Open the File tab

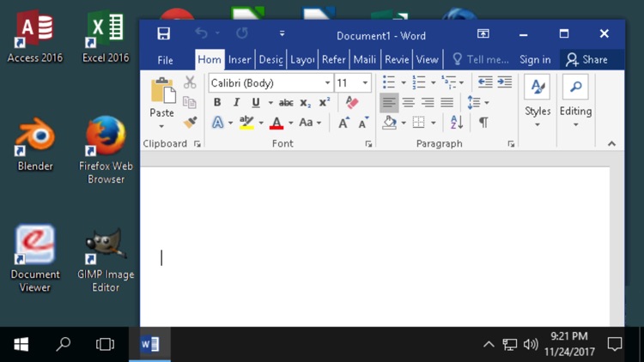click(x=165, y=60)
